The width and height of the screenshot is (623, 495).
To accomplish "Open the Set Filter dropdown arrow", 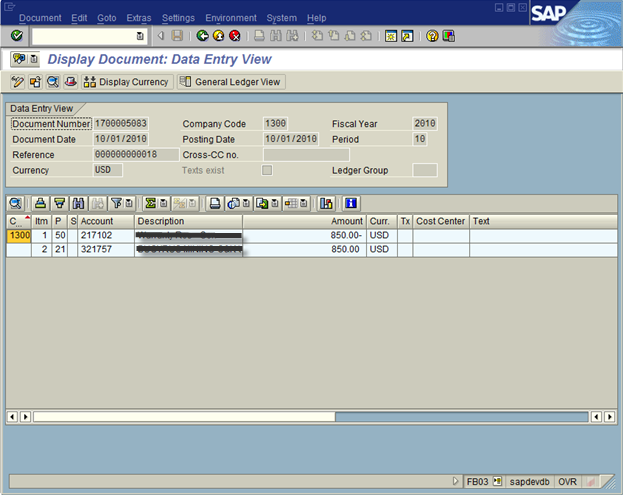I will click(x=129, y=204).
